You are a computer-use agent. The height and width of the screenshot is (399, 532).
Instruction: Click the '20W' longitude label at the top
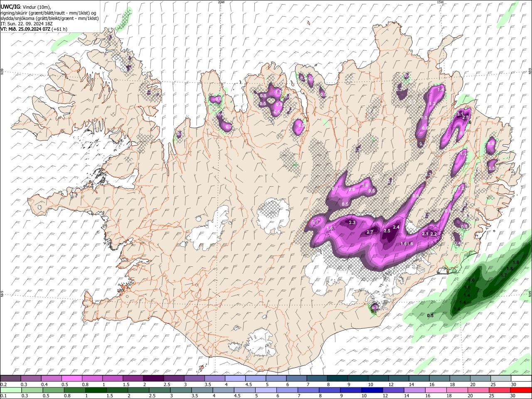coord(222,2)
